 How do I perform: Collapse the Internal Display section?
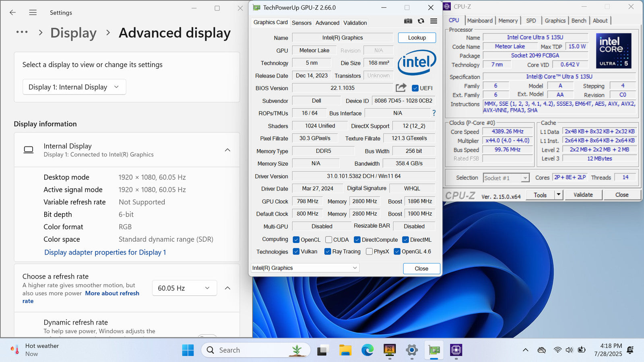(227, 150)
